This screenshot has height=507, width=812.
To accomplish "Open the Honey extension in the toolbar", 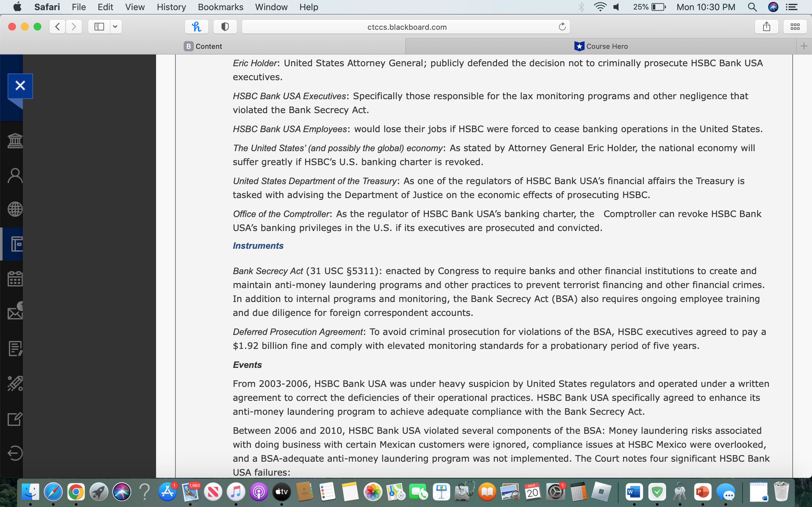I will pos(196,27).
